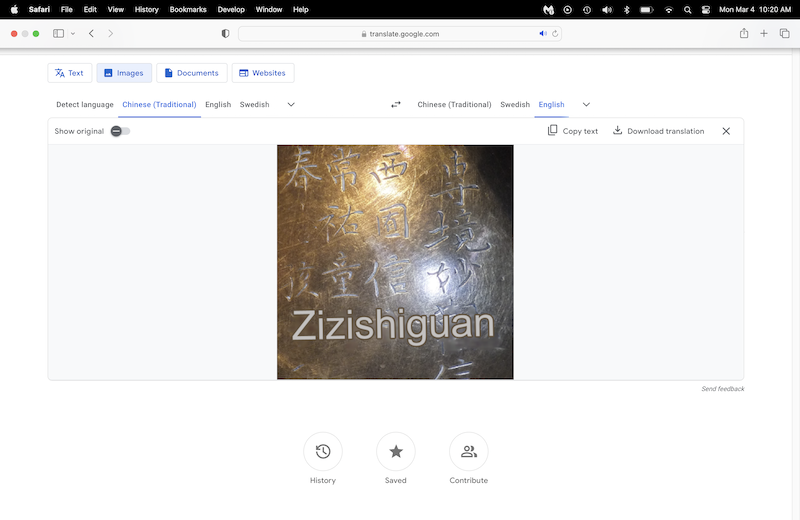Image resolution: width=800 pixels, height=520 pixels.
Task: Close the translated image with X
Action: click(x=726, y=131)
